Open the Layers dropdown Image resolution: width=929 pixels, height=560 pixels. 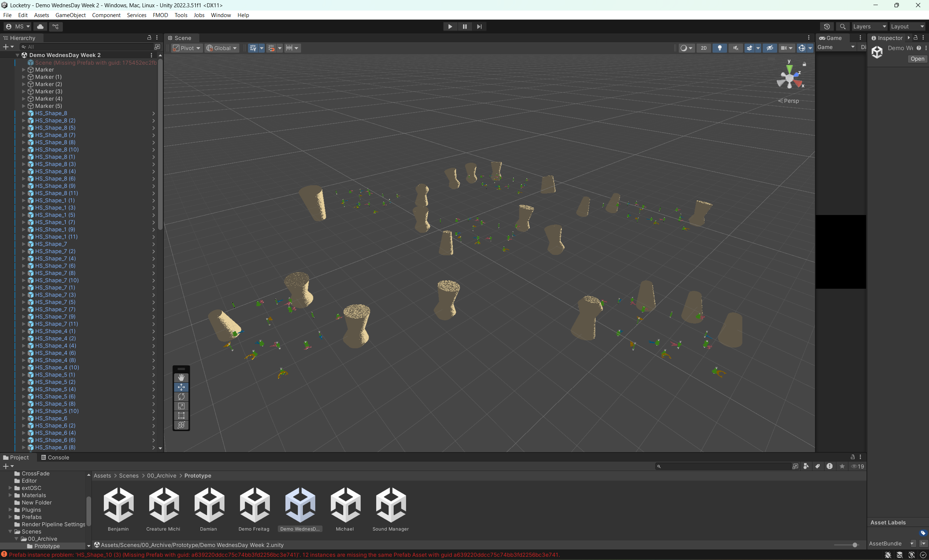pyautogui.click(x=869, y=27)
